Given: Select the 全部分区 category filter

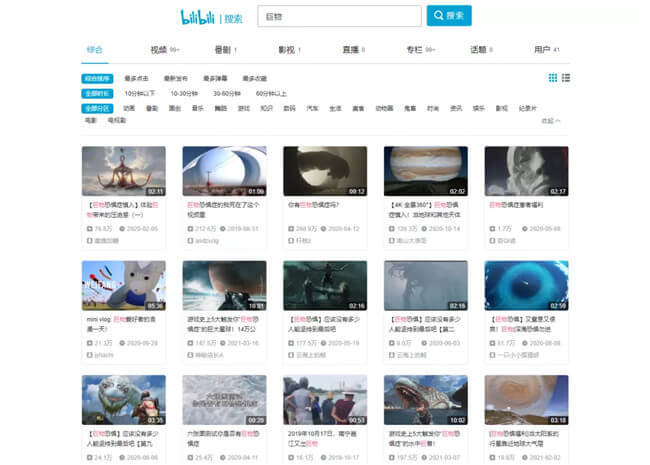Looking at the screenshot, I should coord(97,109).
